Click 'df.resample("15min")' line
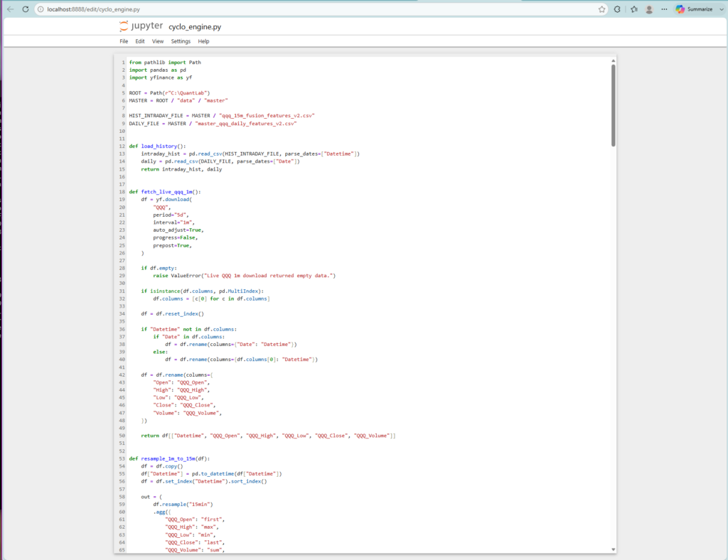 [183, 504]
